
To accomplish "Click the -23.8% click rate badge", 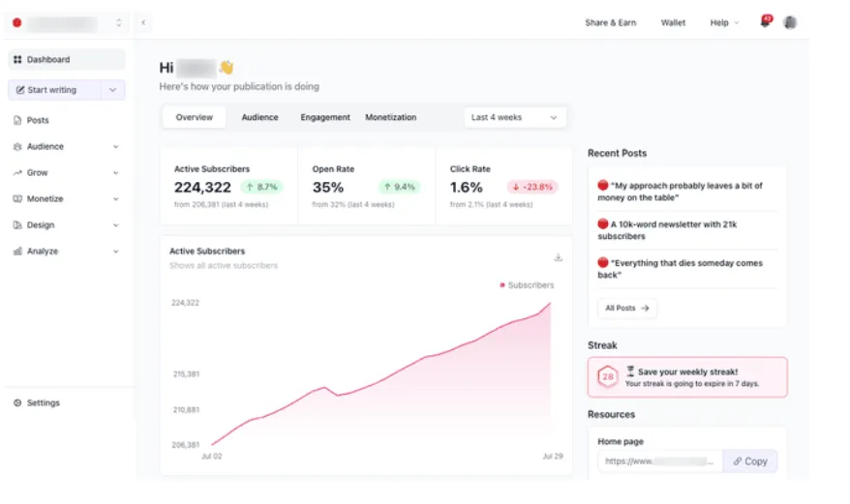I will click(x=532, y=187).
